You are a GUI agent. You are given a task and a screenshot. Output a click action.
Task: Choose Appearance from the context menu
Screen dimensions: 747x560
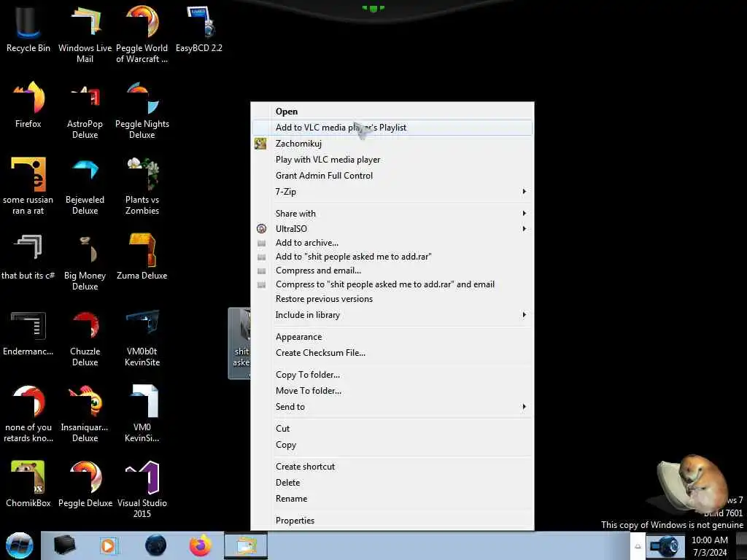[392, 337]
